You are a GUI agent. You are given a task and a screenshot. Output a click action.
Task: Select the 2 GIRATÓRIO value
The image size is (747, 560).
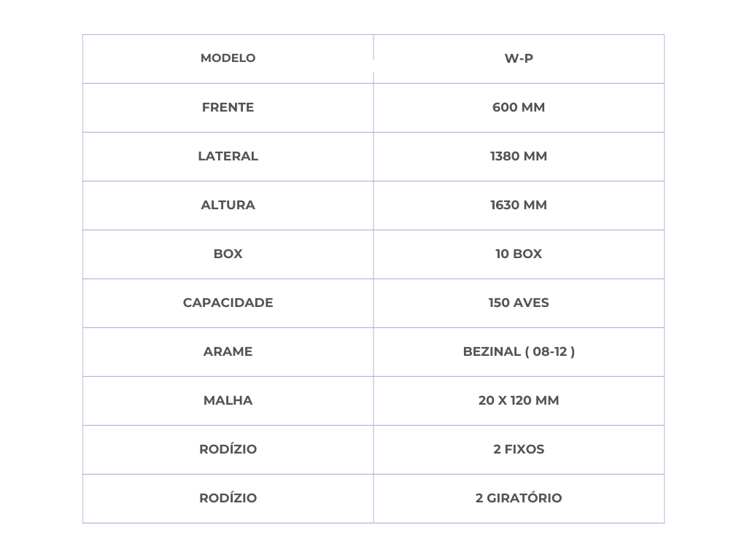[x=519, y=498]
